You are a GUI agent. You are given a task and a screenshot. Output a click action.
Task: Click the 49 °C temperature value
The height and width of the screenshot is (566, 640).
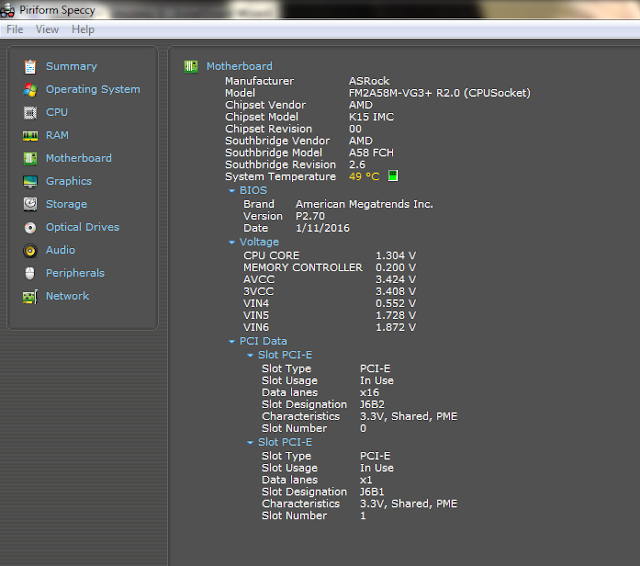[x=364, y=176]
